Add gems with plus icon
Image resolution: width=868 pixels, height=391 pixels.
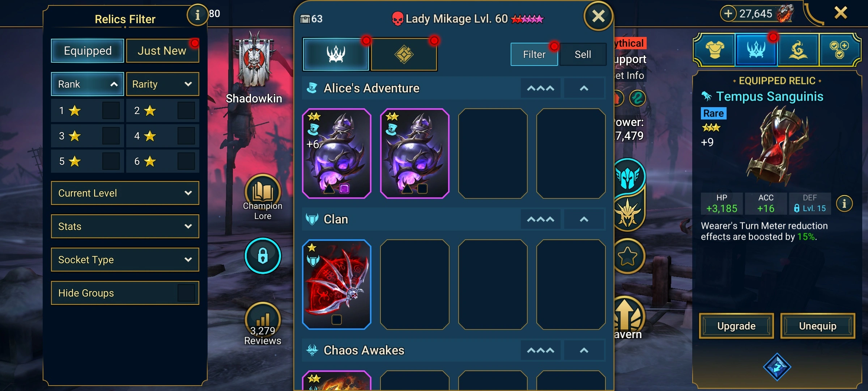728,13
